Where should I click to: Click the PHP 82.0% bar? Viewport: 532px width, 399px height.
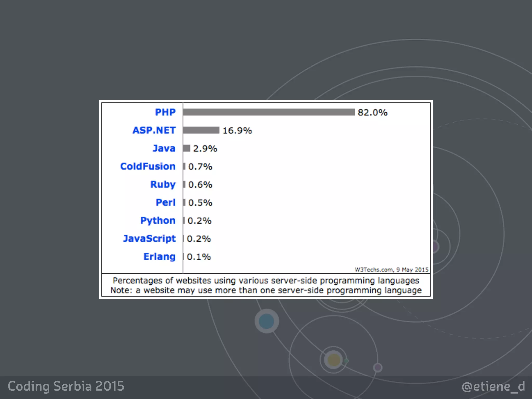pyautogui.click(x=269, y=112)
